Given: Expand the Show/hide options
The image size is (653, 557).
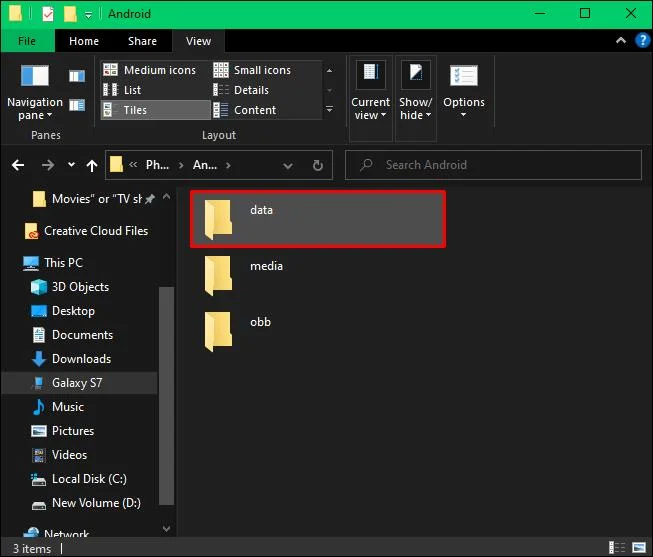Looking at the screenshot, I should tap(416, 92).
